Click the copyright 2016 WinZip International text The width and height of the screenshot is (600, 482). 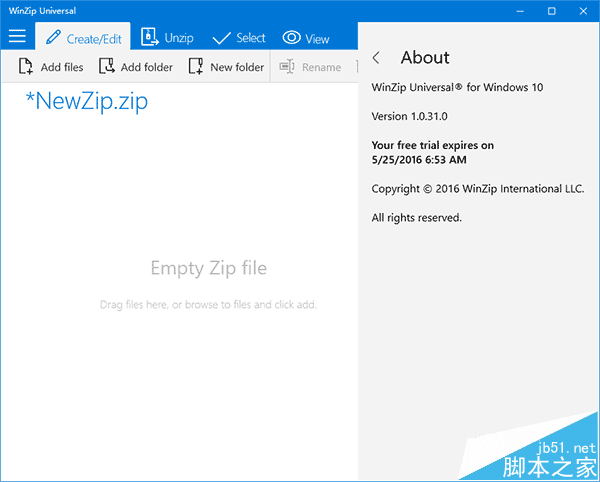[x=478, y=189]
